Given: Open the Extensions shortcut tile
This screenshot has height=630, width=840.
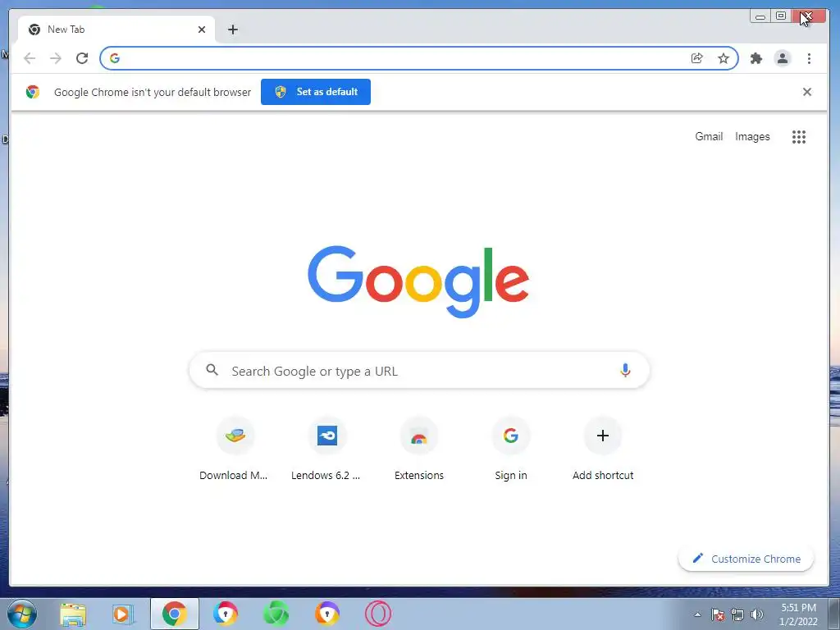Looking at the screenshot, I should [419, 450].
